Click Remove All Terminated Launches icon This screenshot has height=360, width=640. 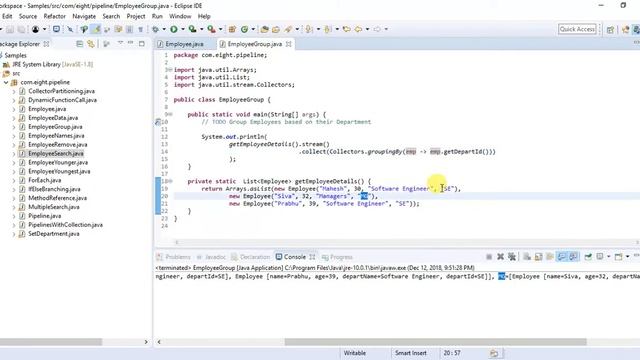pos(512,256)
